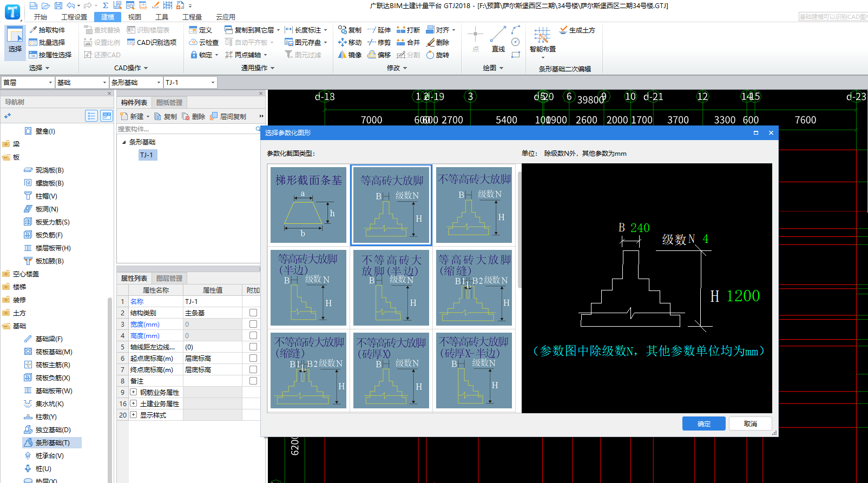868x483 pixels.
Task: Toggle checkbox for 备注 row
Action: point(253,381)
